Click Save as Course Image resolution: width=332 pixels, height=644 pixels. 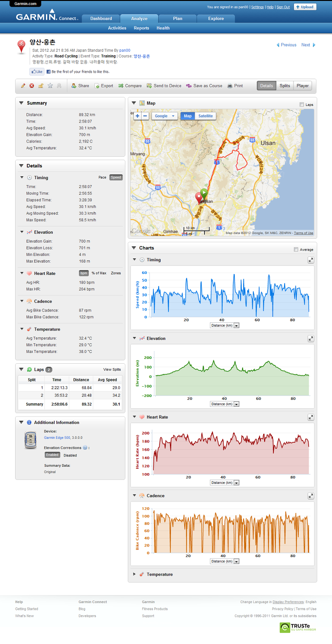tap(204, 86)
